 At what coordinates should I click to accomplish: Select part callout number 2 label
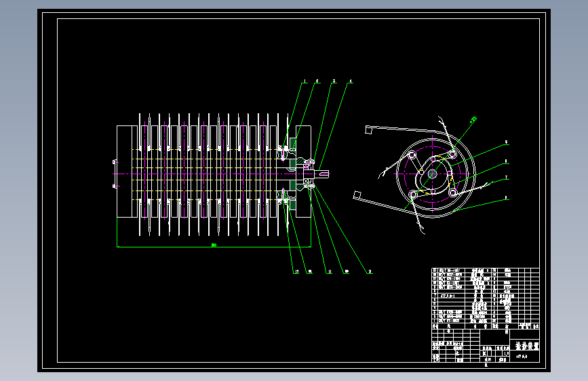(x=317, y=81)
